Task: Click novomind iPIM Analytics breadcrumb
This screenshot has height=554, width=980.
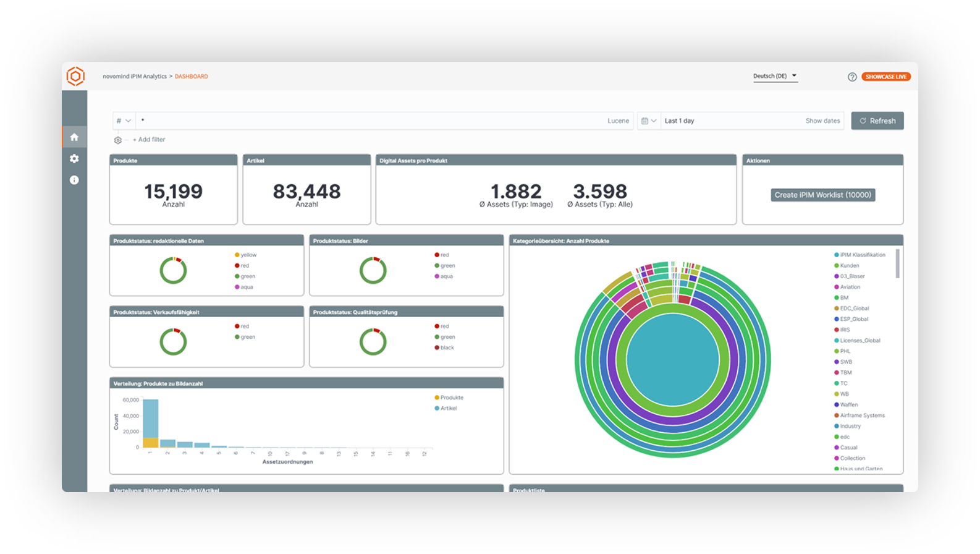Action: coord(135,77)
